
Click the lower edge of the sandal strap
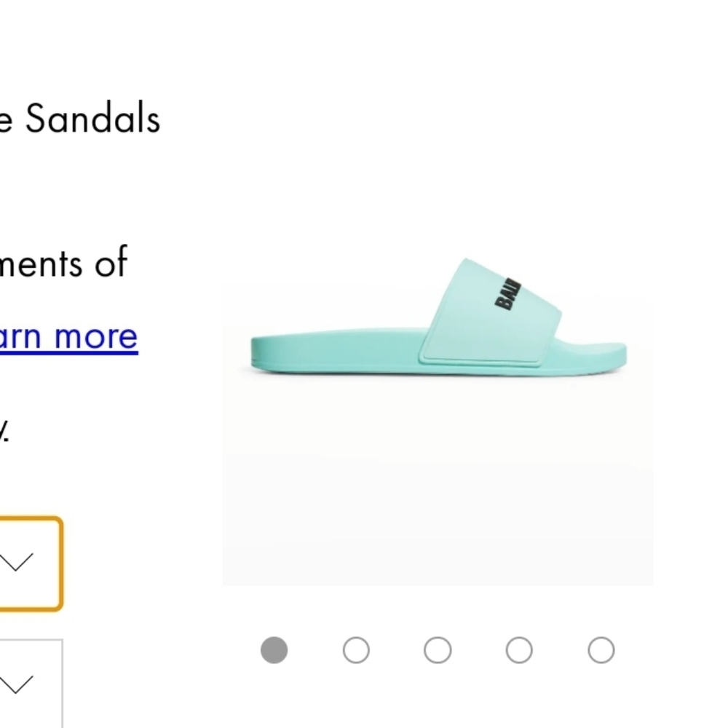coord(480,360)
